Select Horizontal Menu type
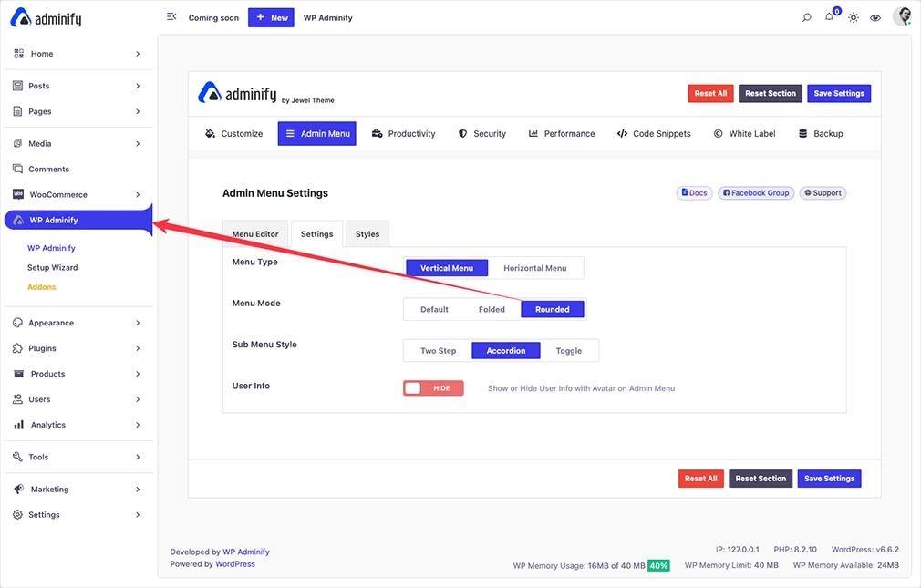The image size is (921, 588). click(x=534, y=268)
